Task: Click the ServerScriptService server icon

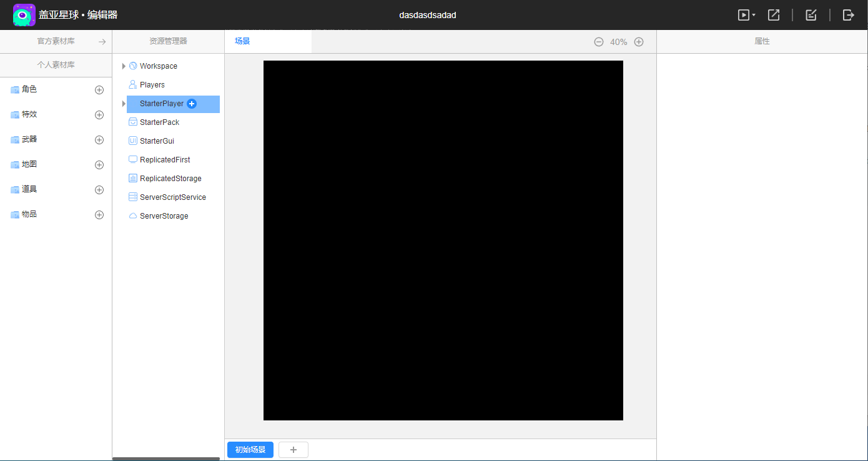Action: (x=132, y=197)
